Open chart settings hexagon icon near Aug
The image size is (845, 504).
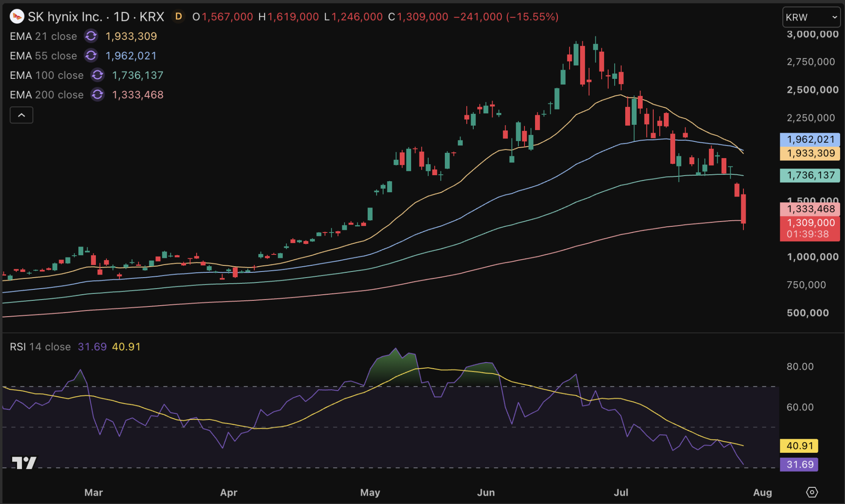(x=812, y=492)
